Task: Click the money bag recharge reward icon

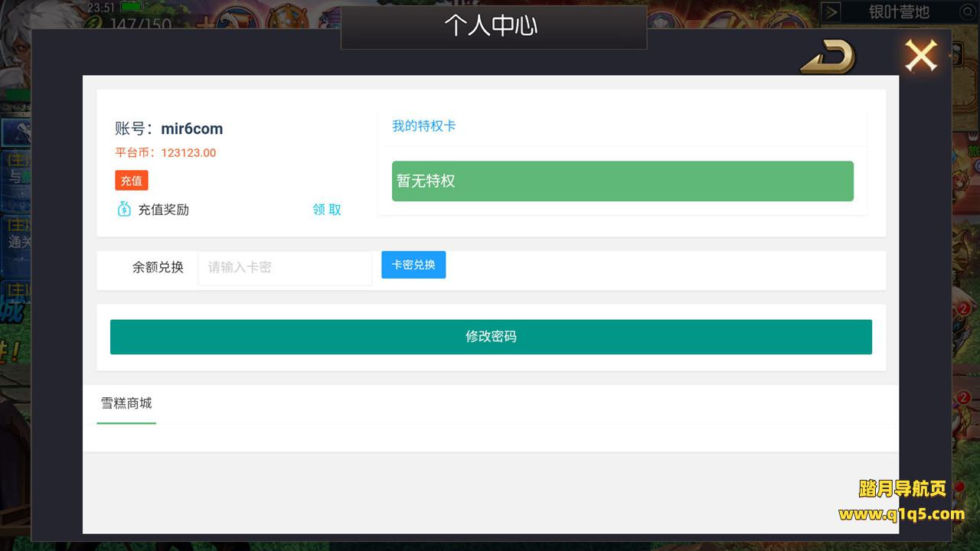Action: point(124,209)
